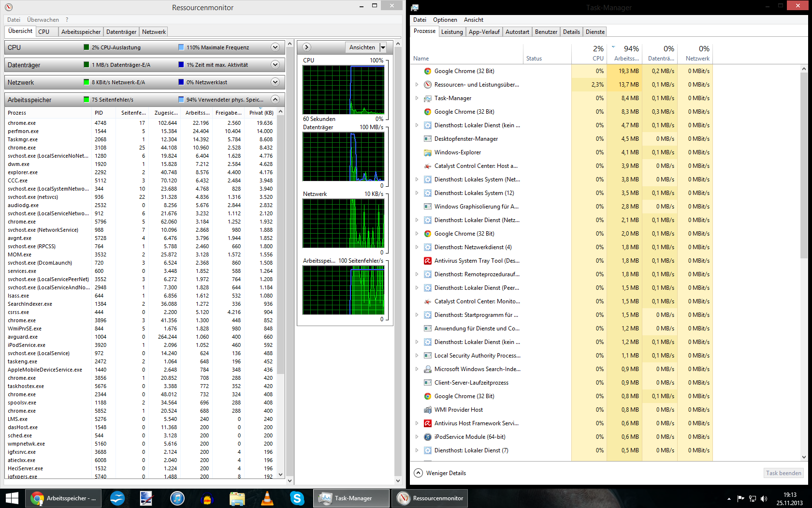This screenshot has height=508, width=812.
Task: Switch to the Autostart tab
Action: pos(517,32)
